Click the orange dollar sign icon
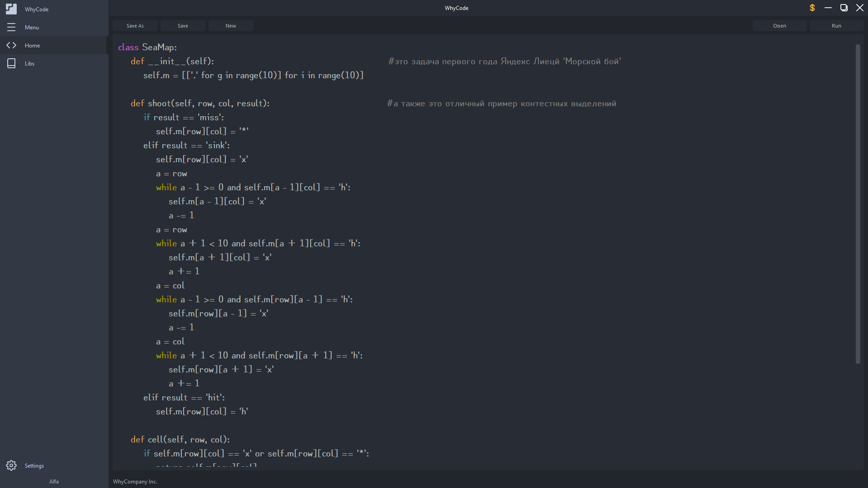 pos(812,8)
